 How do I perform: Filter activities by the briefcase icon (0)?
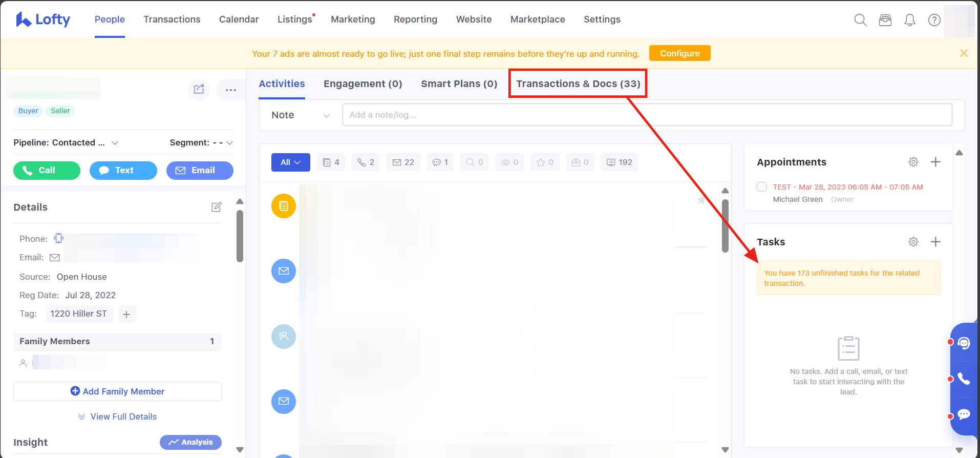(580, 162)
